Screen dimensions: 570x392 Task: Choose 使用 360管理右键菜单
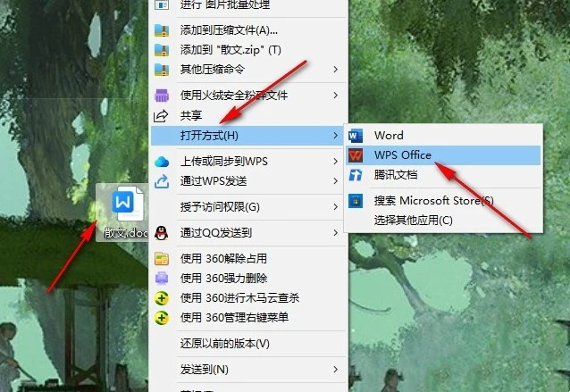tap(249, 318)
